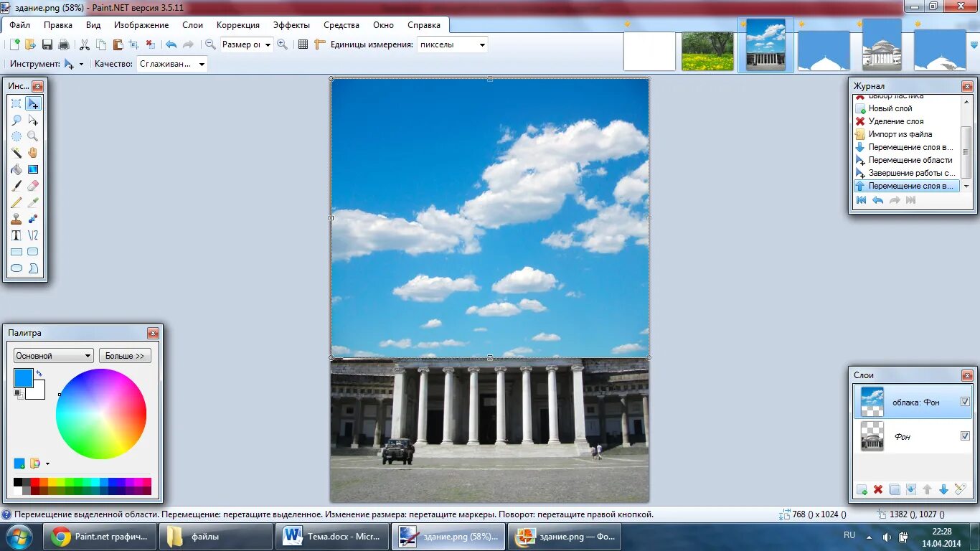The image size is (980, 551).
Task: Click the Undo arrow in toolbar
Action: (x=171, y=44)
